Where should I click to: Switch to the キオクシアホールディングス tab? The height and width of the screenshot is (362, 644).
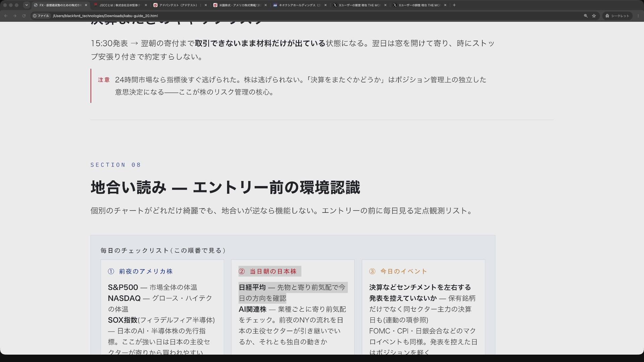tap(299, 5)
